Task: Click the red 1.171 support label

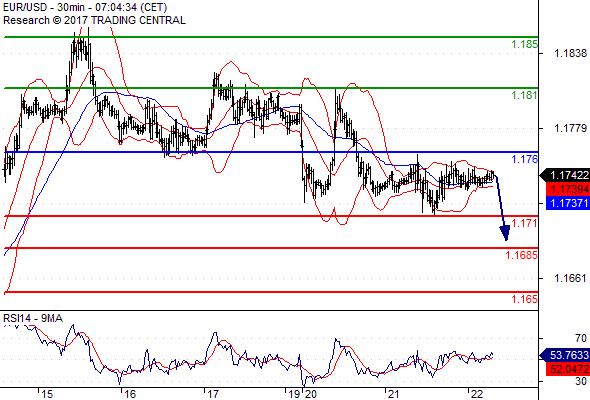Action: click(x=525, y=223)
